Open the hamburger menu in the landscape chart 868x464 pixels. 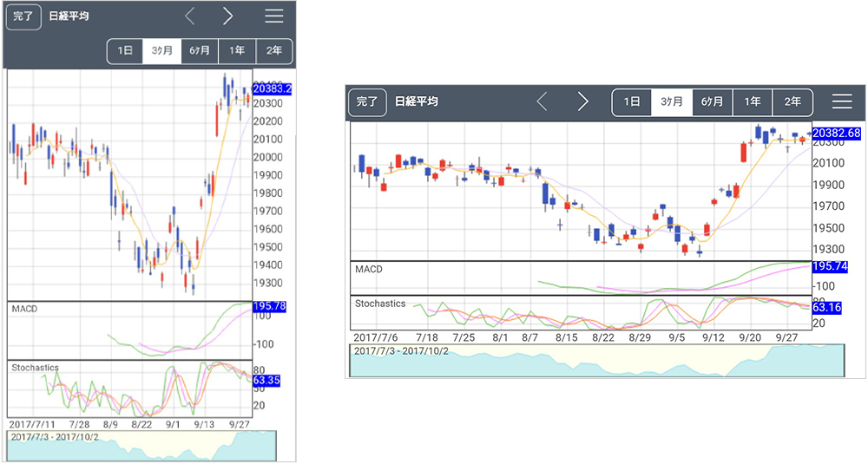841,101
